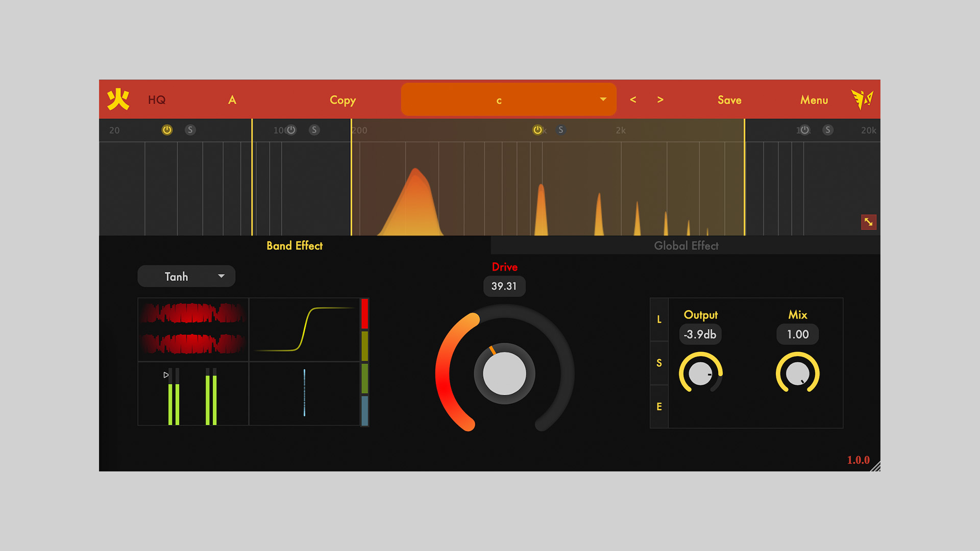The height and width of the screenshot is (551, 980).
Task: Click Save in the header
Action: 729,100
